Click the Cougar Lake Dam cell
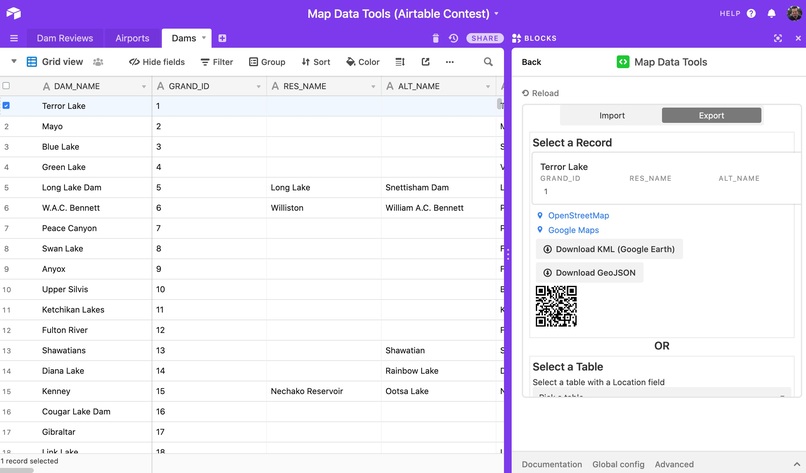806x473 pixels. [x=76, y=411]
